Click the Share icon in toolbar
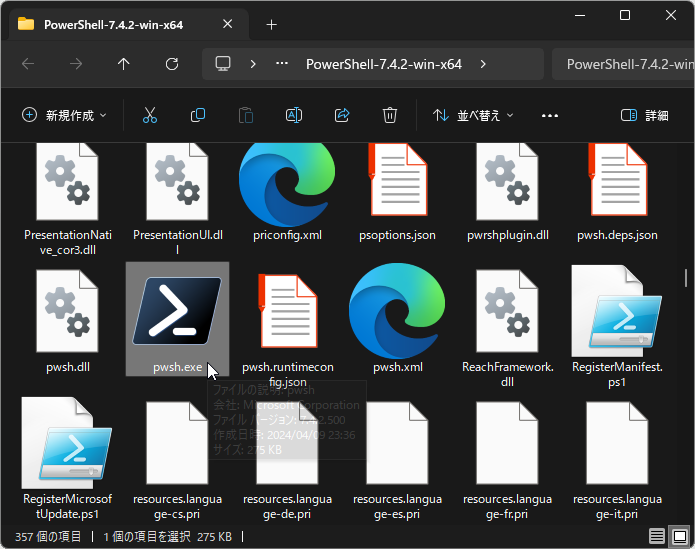The width and height of the screenshot is (695, 549). (342, 115)
